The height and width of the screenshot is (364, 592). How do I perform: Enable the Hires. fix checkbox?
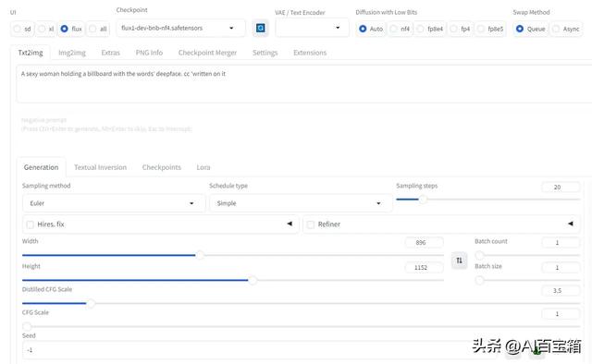31,224
